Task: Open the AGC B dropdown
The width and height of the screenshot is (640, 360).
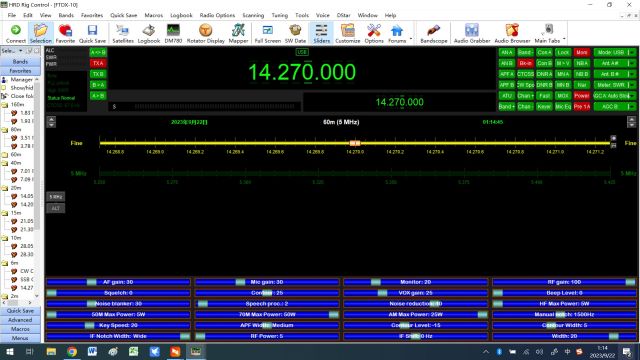Action: (614, 107)
